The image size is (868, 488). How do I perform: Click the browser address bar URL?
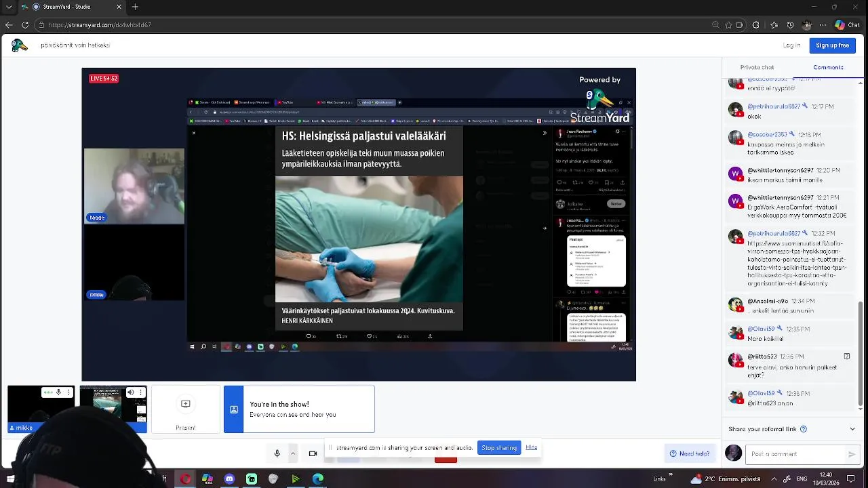[100, 25]
